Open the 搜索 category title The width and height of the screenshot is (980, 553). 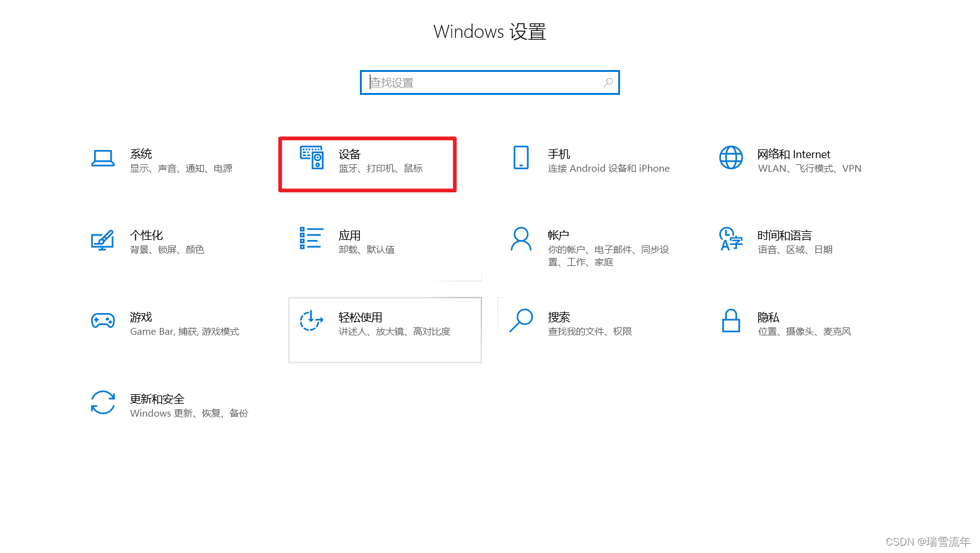pos(559,317)
